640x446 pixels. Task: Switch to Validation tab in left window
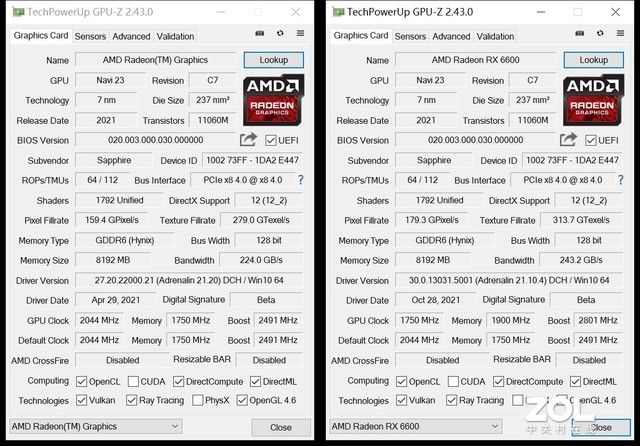coord(175,36)
